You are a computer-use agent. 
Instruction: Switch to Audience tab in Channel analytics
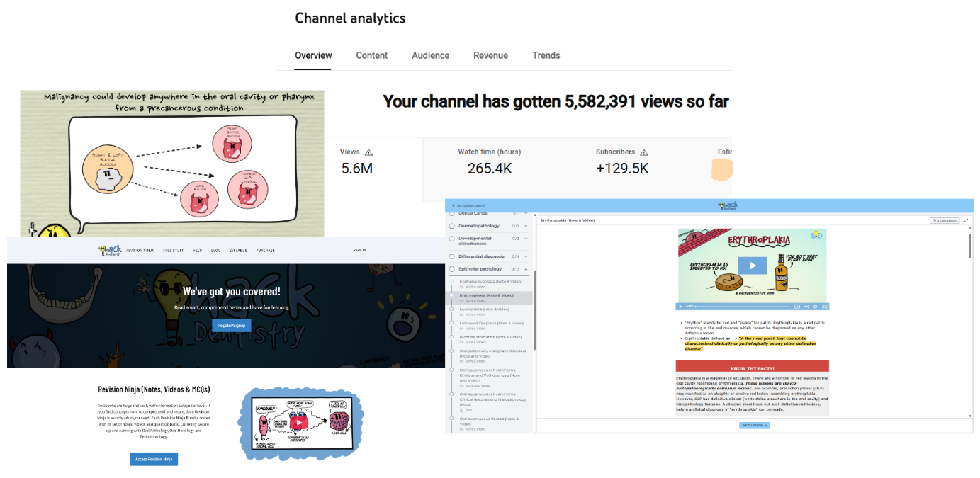point(431,55)
